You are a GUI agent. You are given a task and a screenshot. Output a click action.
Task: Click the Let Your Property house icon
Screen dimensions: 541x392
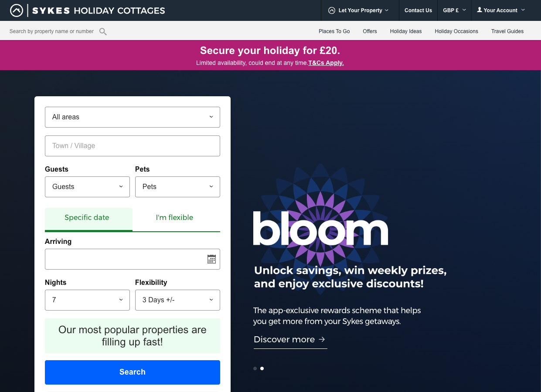click(x=332, y=10)
